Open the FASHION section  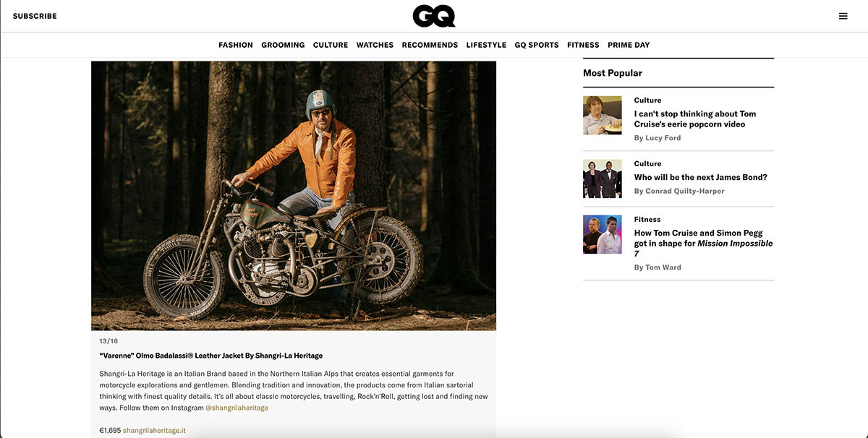coord(236,45)
